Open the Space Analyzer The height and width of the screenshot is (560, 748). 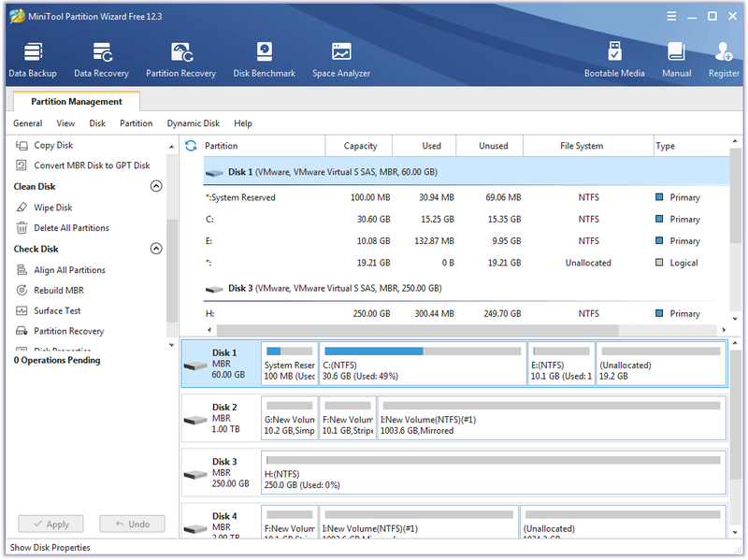pyautogui.click(x=341, y=60)
